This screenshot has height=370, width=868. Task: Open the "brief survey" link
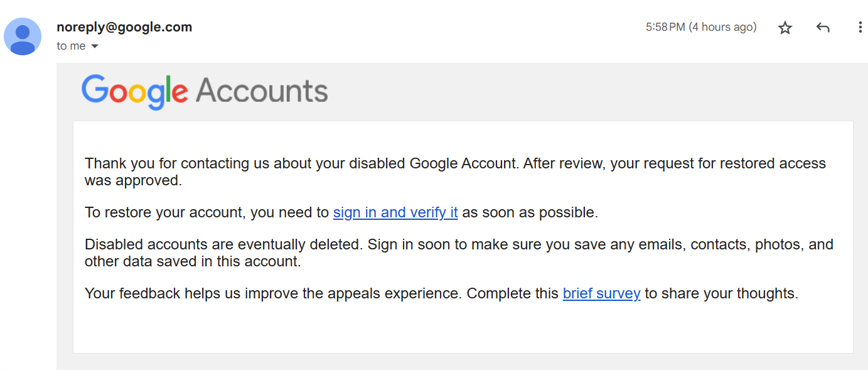(x=601, y=293)
